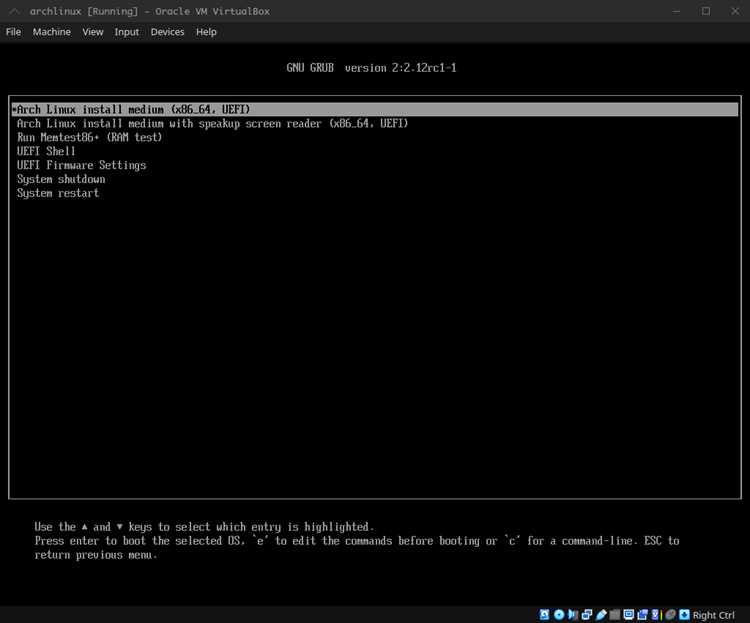
Task: Open the File menu
Action: tap(13, 32)
